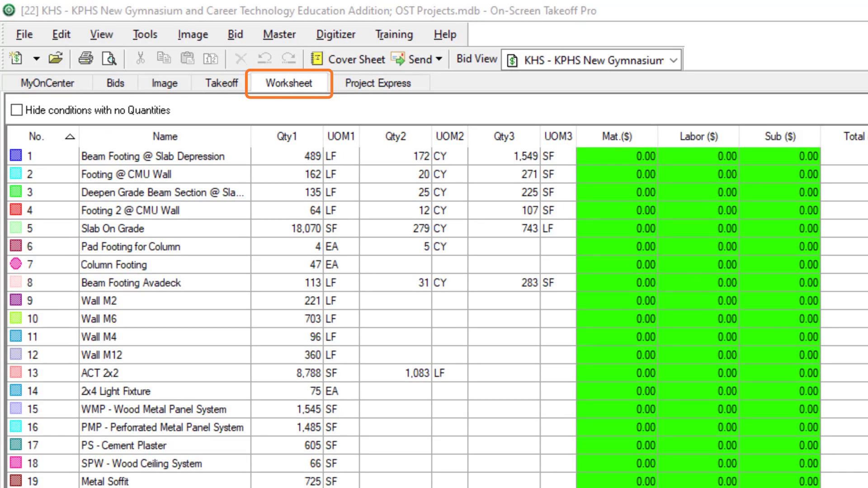Switch to the Takeoff tab
The height and width of the screenshot is (488, 868).
221,83
